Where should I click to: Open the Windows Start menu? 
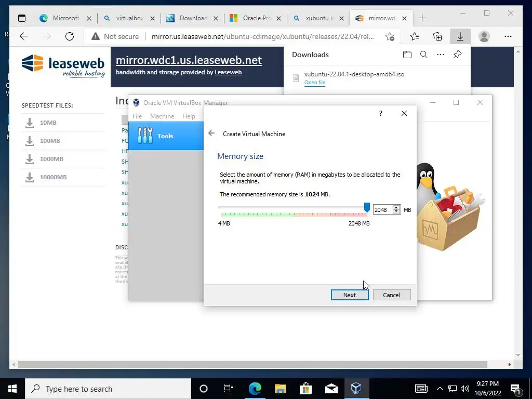12,389
